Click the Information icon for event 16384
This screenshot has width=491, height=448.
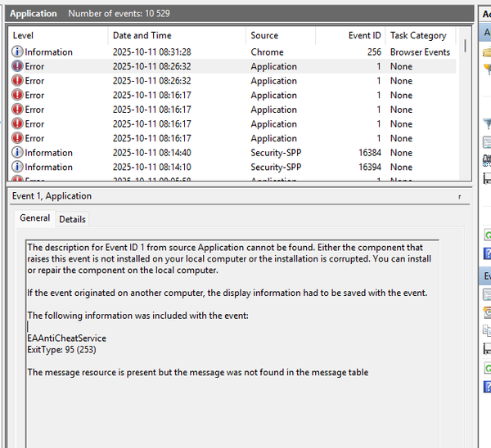pos(17,153)
